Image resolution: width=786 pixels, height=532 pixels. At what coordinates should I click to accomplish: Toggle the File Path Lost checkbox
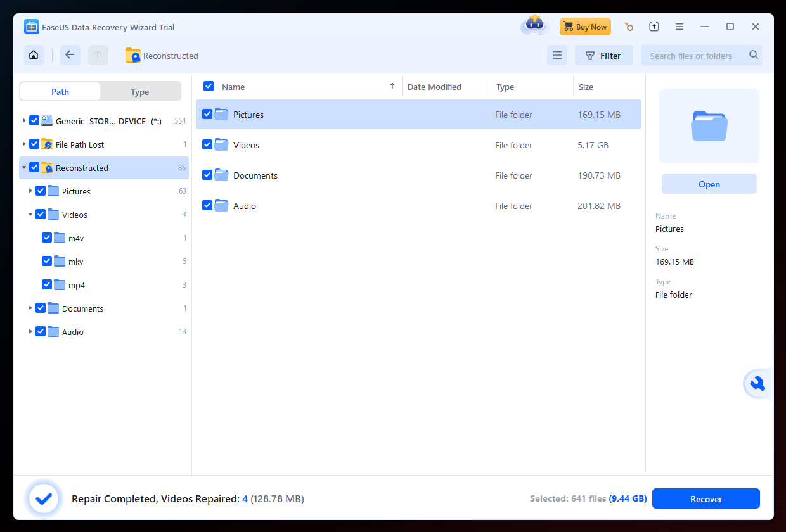click(x=34, y=144)
